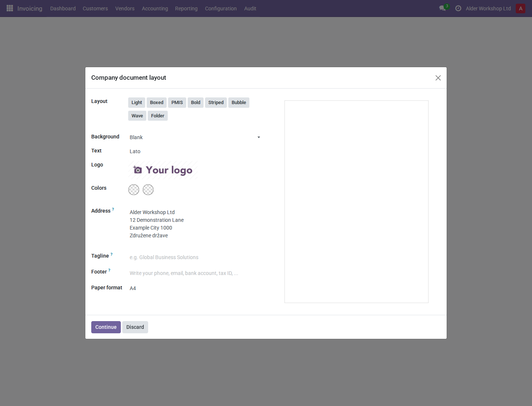Open the activities clock icon
Viewport: 532px width, 406px height.
click(x=458, y=8)
